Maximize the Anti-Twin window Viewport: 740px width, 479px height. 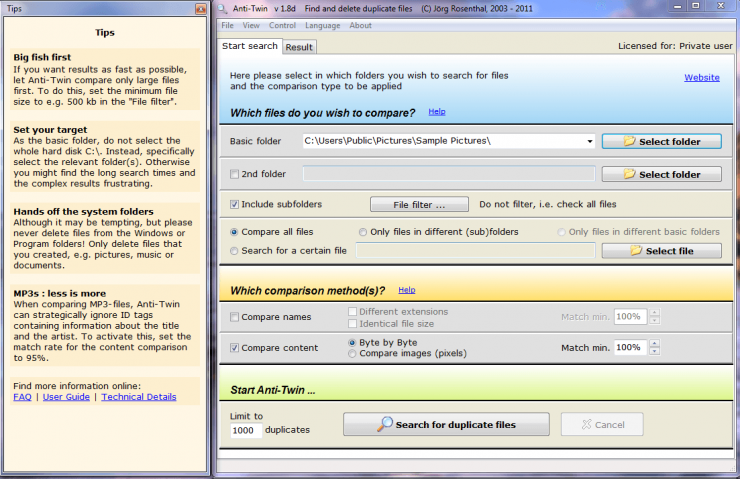tap(696, 7)
